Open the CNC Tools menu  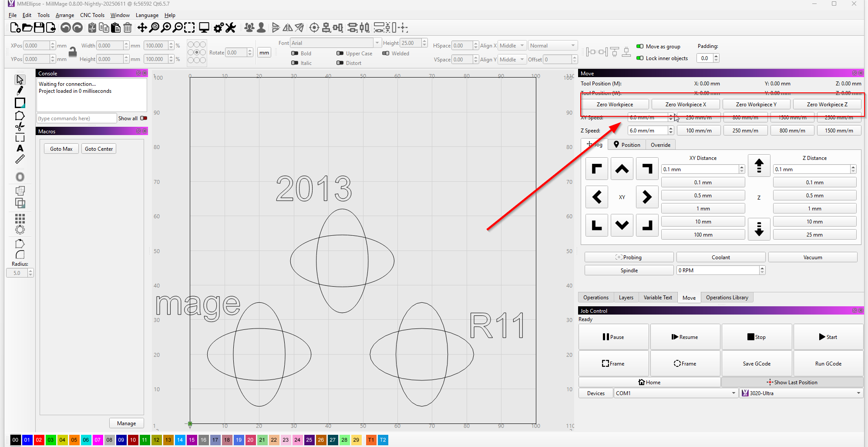[92, 15]
